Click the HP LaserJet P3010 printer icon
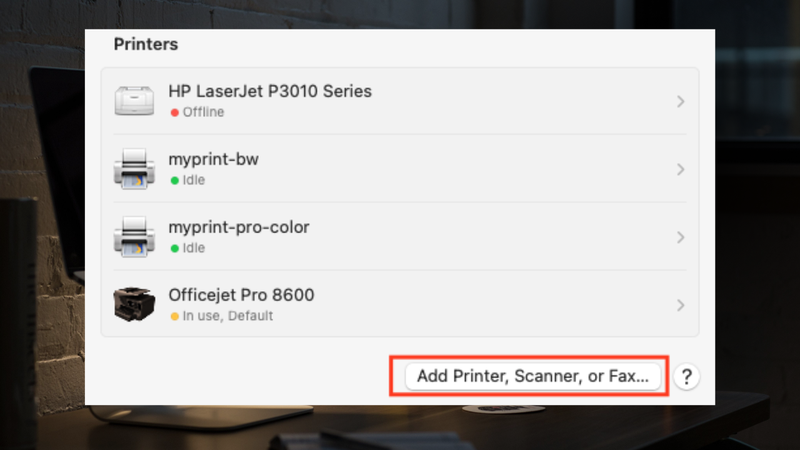Viewport: 800px width, 450px height. pyautogui.click(x=134, y=101)
